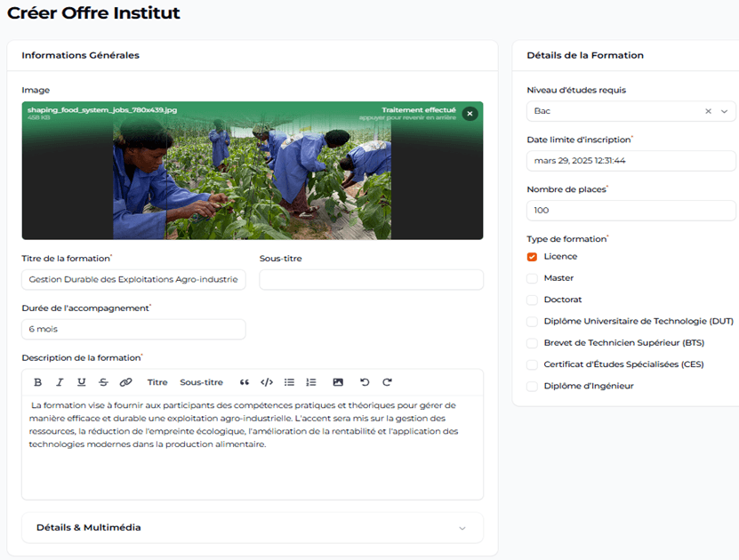
Task: Apply italic formatting in the editor
Action: pos(60,382)
